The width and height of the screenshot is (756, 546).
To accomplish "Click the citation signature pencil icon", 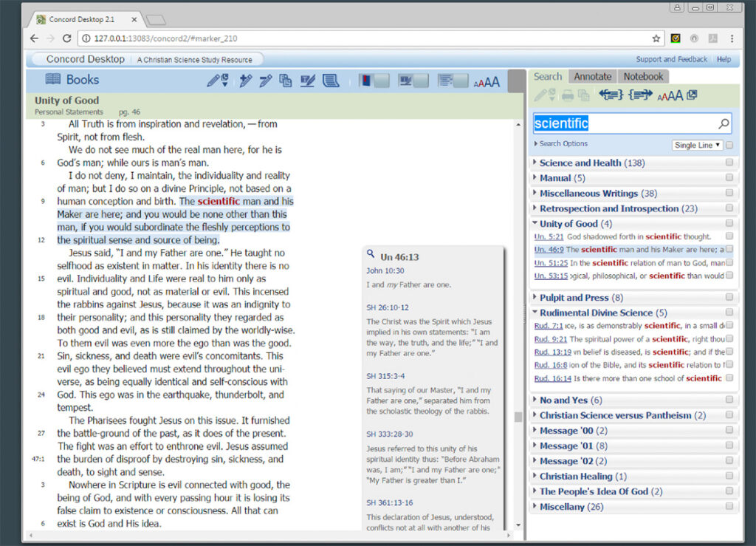I will pos(307,81).
